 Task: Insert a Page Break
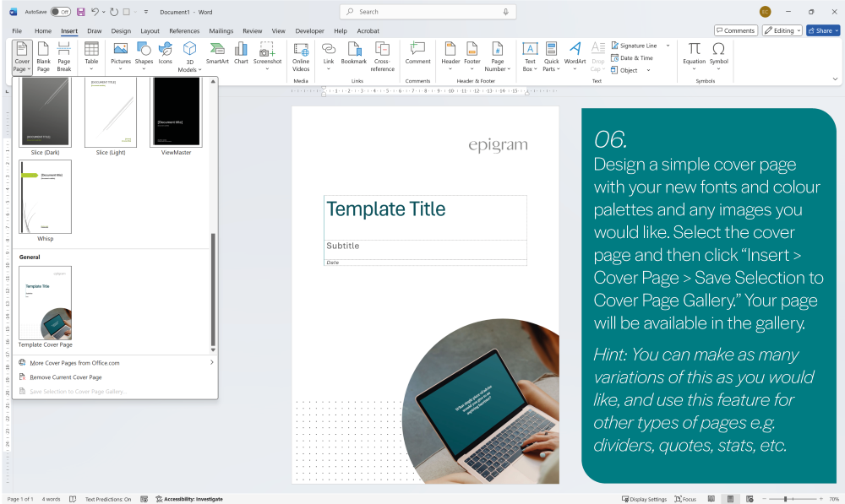[x=63, y=57]
